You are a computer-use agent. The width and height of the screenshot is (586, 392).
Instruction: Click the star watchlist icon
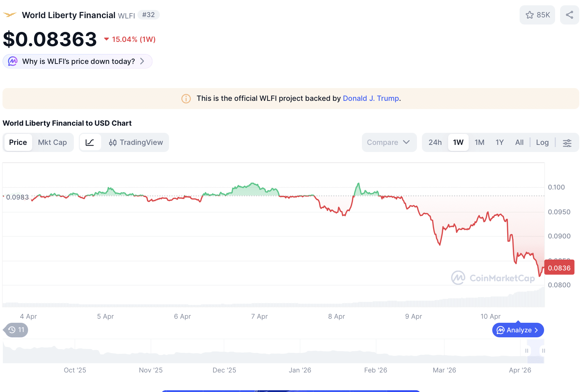click(x=530, y=15)
